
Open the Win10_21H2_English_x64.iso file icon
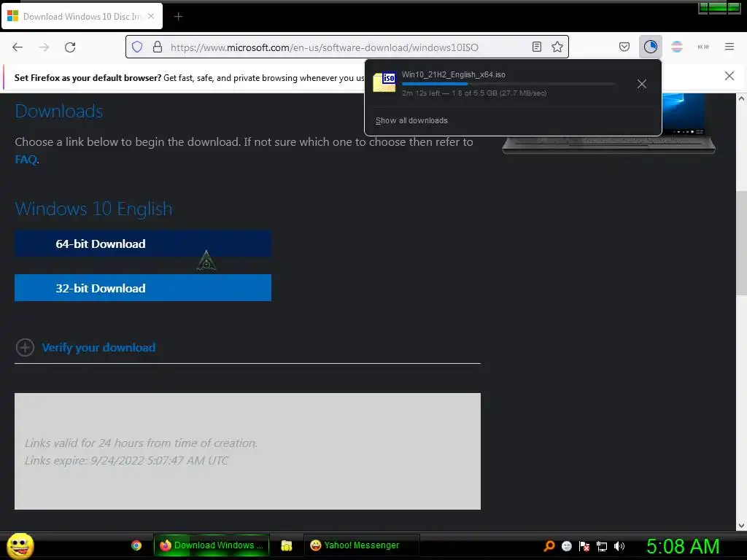pyautogui.click(x=384, y=82)
